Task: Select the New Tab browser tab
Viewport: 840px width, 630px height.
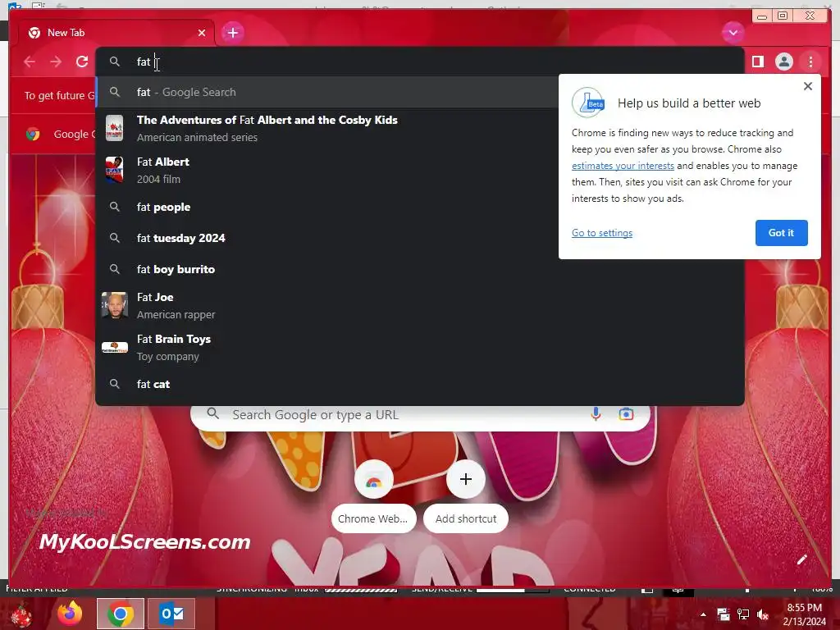Action: pyautogui.click(x=116, y=33)
